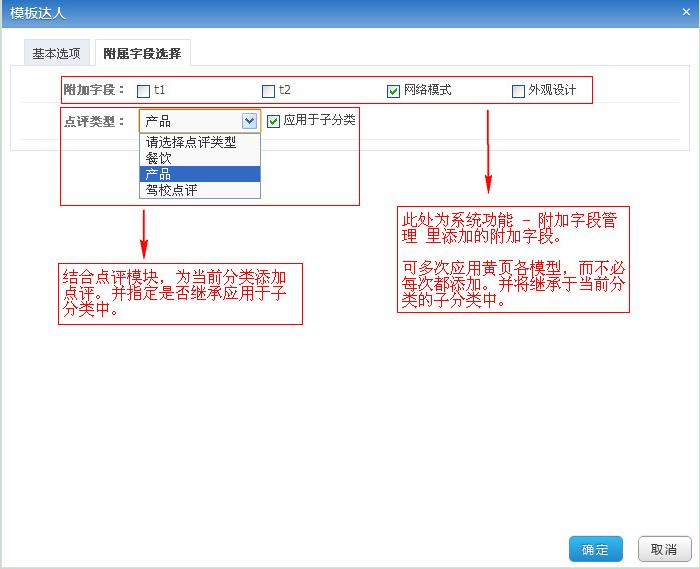Uncheck the 网络模式 checkbox
Viewport: 700px width, 569px height.
coord(393,91)
